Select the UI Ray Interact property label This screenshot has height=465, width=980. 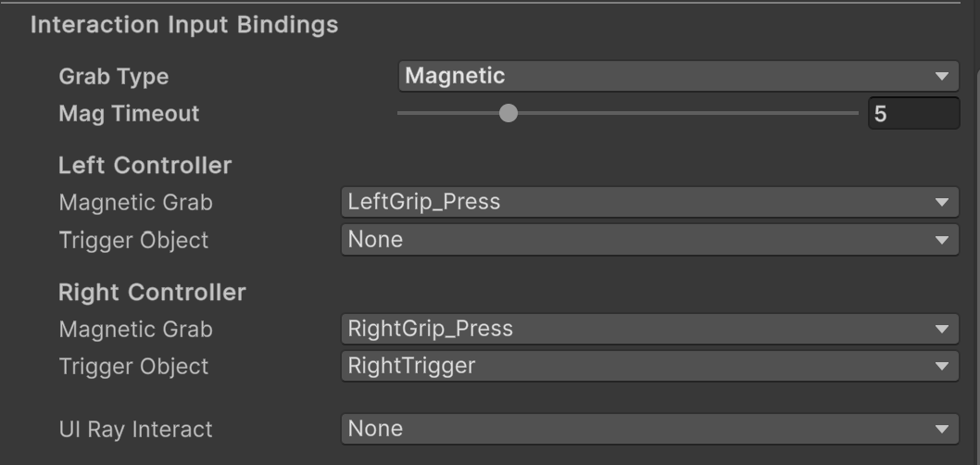[135, 429]
